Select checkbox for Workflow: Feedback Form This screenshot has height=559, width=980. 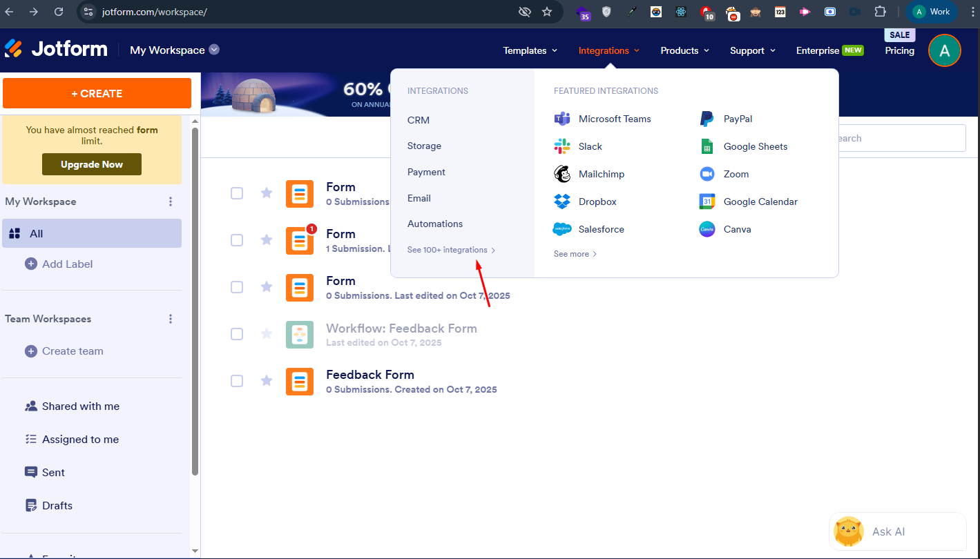pos(237,334)
